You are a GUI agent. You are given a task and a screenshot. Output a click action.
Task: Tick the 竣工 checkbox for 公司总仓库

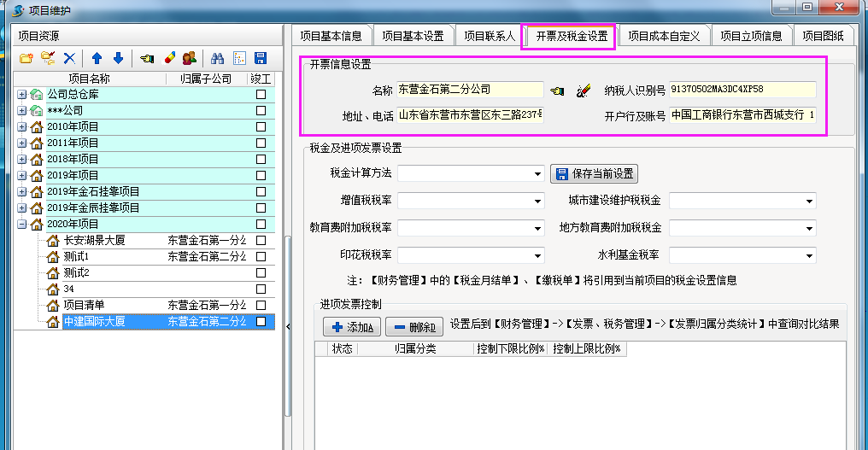tap(261, 95)
